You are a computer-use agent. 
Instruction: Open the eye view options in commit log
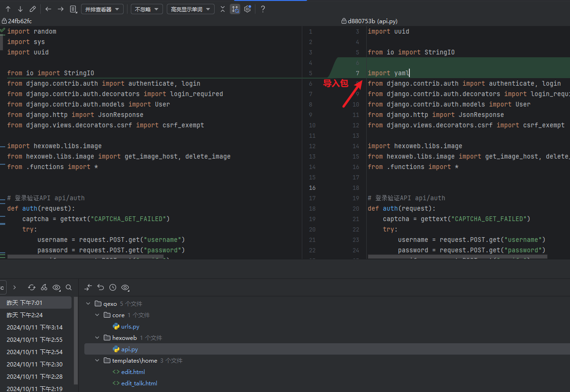57,287
